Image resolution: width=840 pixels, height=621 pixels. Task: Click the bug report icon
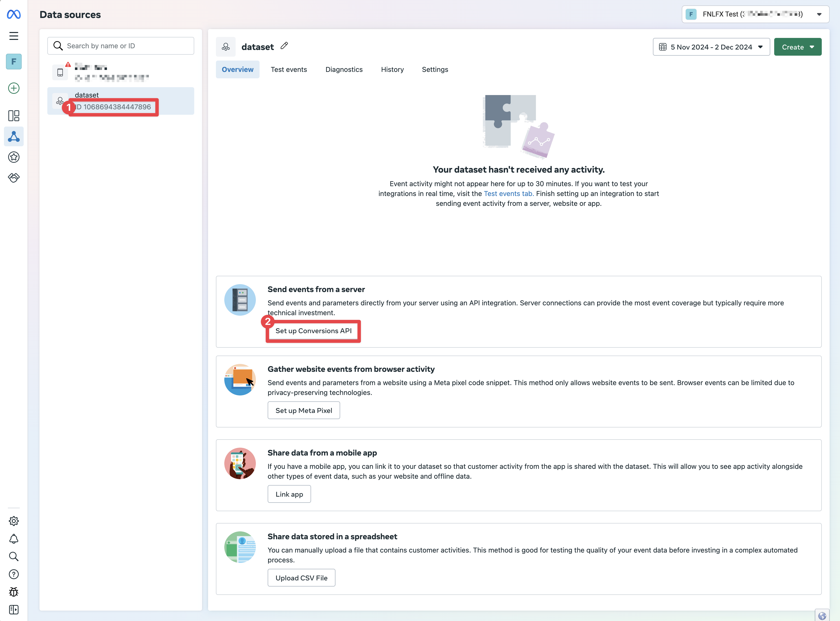tap(14, 592)
